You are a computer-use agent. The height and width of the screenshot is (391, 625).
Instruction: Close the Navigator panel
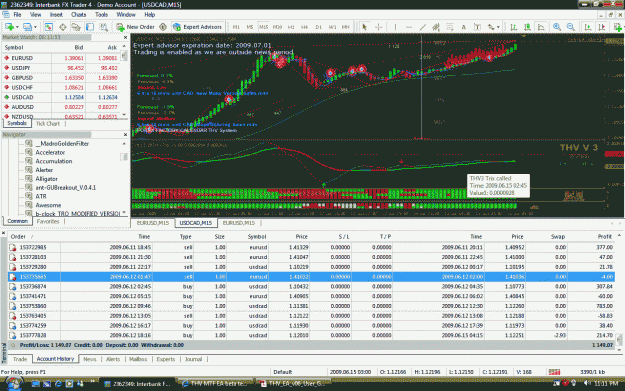(x=125, y=135)
